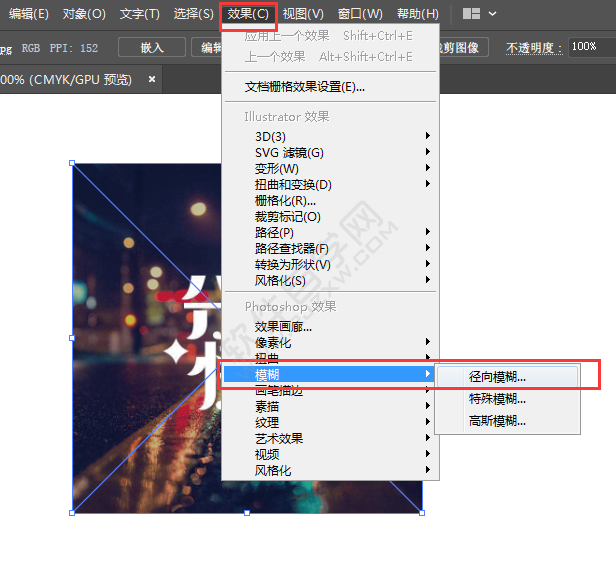The image size is (616, 582).
Task: Click the bottom-left selection handle of image
Action: [72, 513]
